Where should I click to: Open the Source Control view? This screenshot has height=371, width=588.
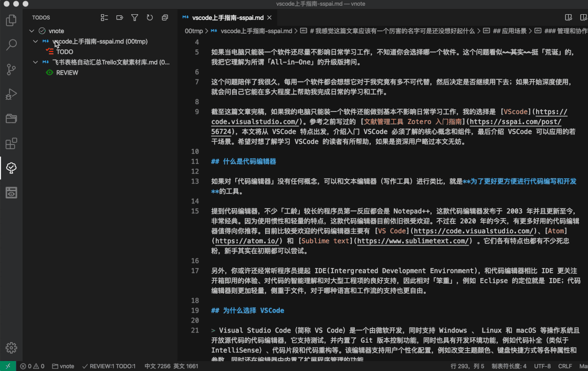pyautogui.click(x=11, y=69)
